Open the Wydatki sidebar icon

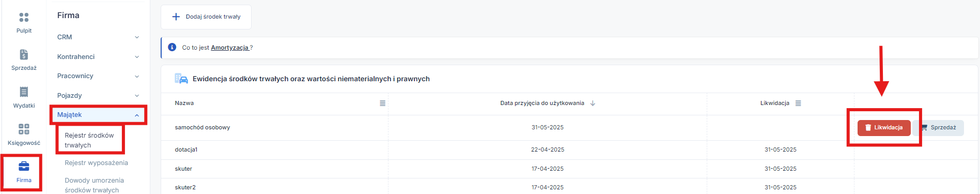[24, 92]
